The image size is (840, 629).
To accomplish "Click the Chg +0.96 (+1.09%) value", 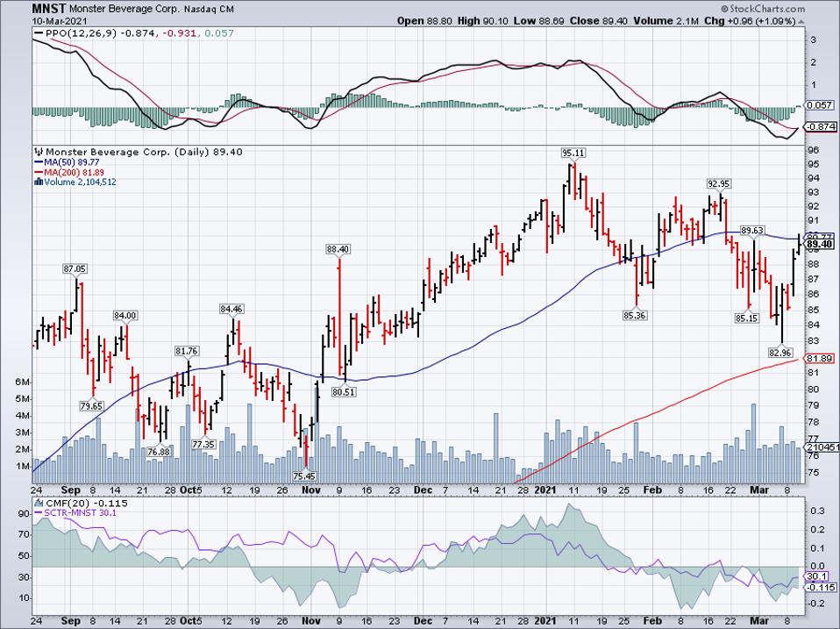I will tap(750, 21).
